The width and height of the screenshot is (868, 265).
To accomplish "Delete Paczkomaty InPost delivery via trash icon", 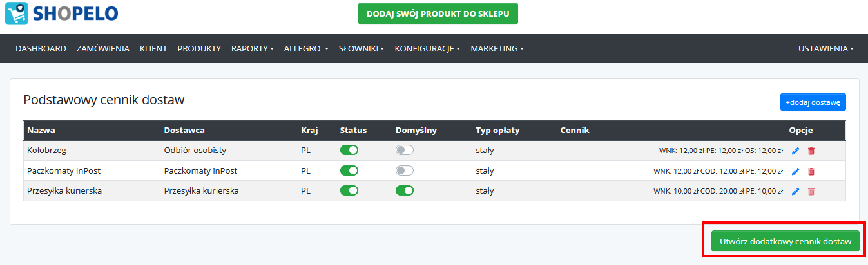I will 811,171.
